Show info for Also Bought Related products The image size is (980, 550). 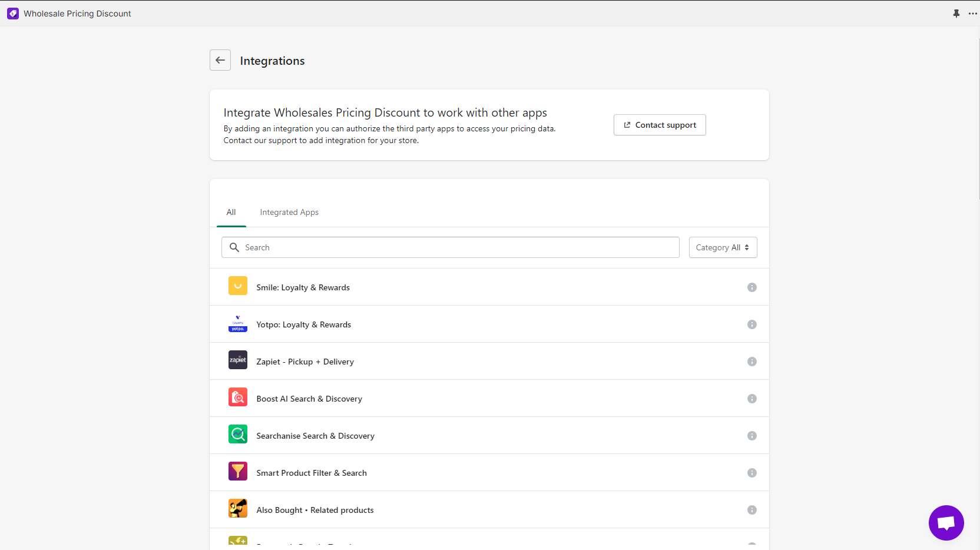(x=752, y=510)
